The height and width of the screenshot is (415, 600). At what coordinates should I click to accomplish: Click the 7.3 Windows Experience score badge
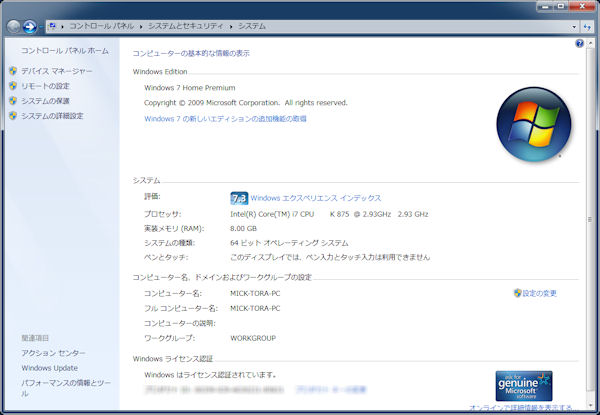tap(239, 198)
